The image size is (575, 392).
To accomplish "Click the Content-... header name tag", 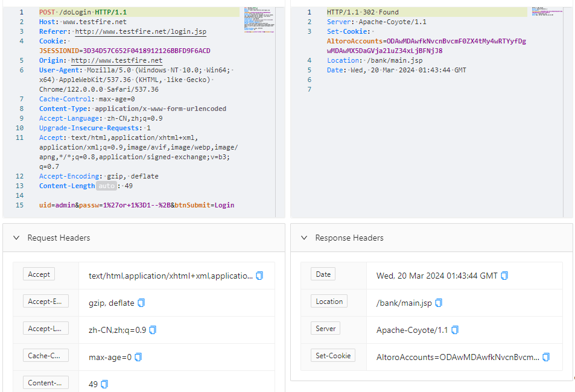I will [x=45, y=382].
